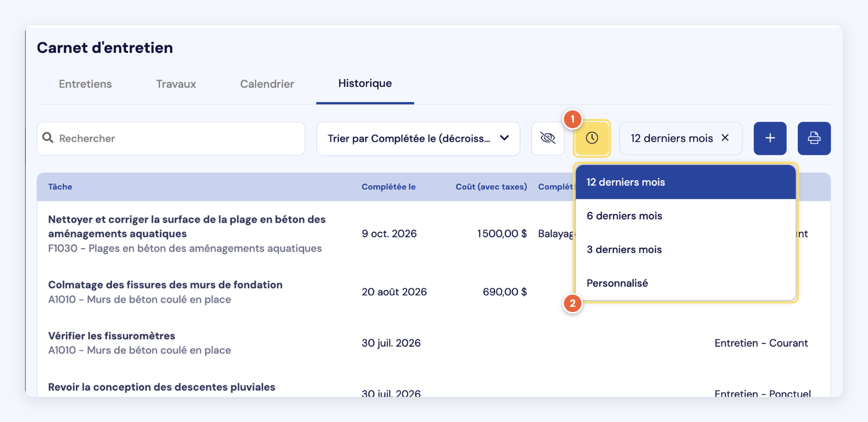Click the cost 690,00 $
Screen dimensions: 868x422
pyautogui.click(x=505, y=292)
